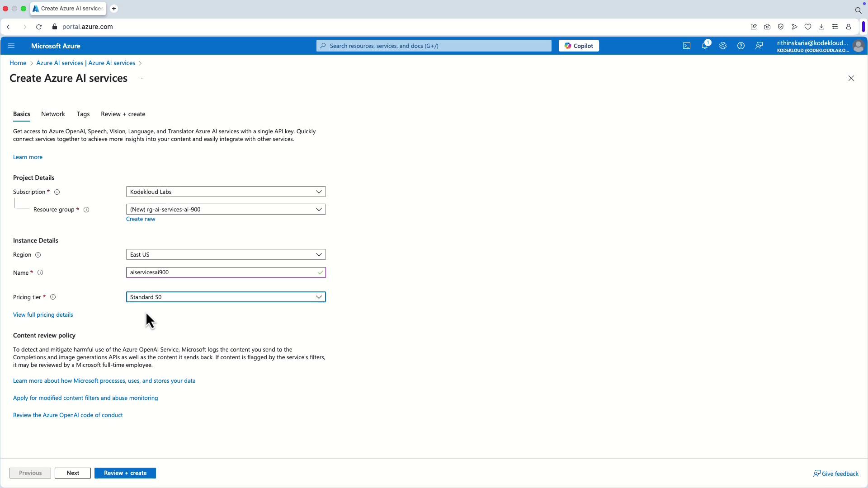Image resolution: width=868 pixels, height=488 pixels.
Task: Switch to the Network tab
Action: coord(53,114)
